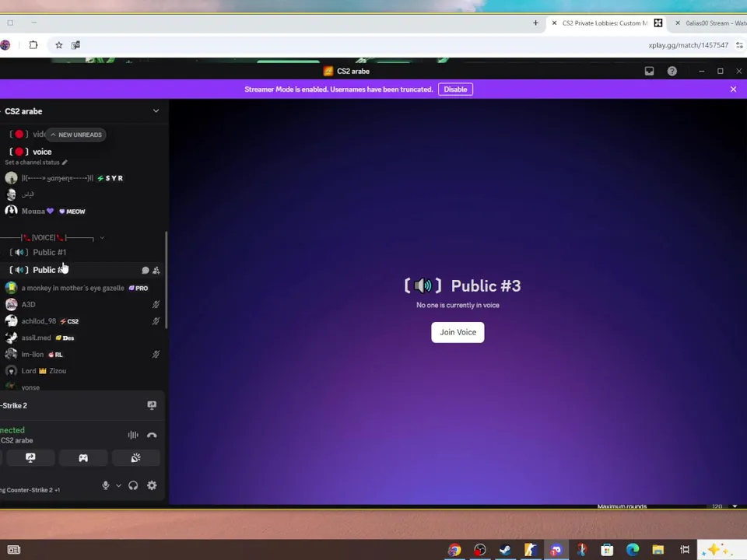The image size is (747, 560).
Task: Open Microsoft Store from the taskbar
Action: 607,550
